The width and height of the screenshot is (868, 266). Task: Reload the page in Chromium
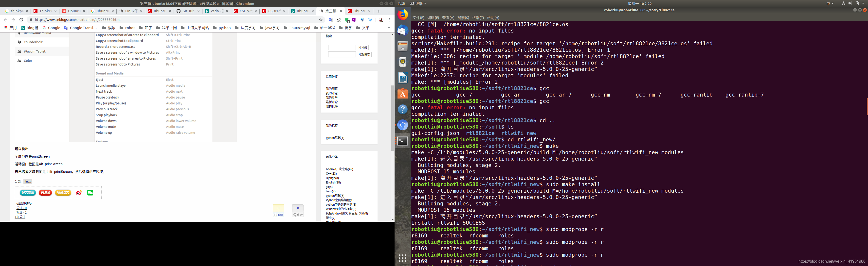21,20
